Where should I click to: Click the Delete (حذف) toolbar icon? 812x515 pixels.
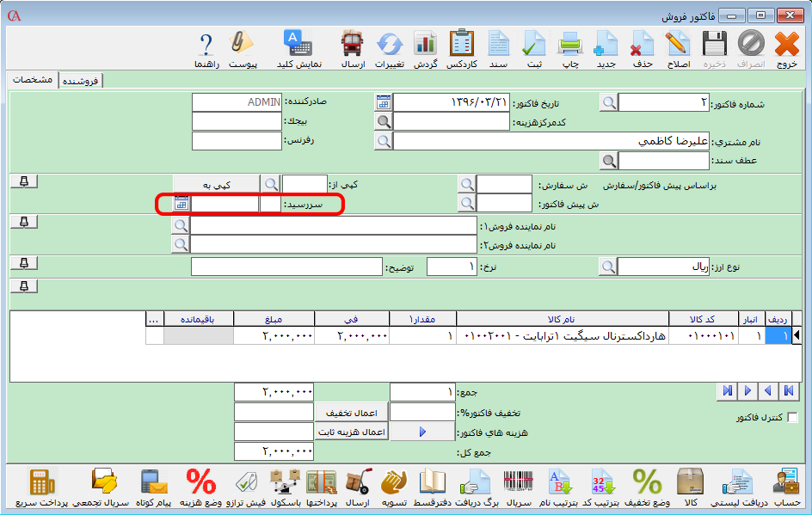coord(642,47)
